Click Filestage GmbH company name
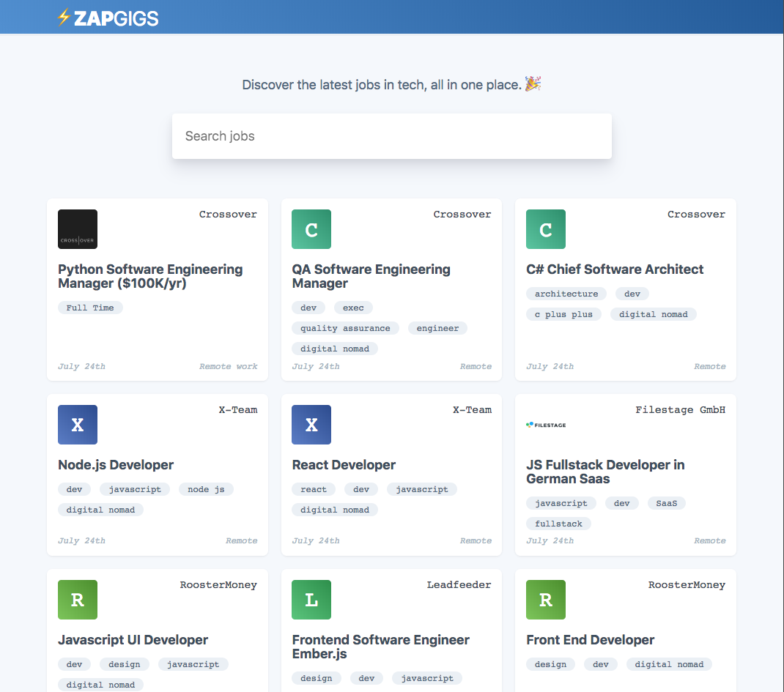 click(x=680, y=409)
